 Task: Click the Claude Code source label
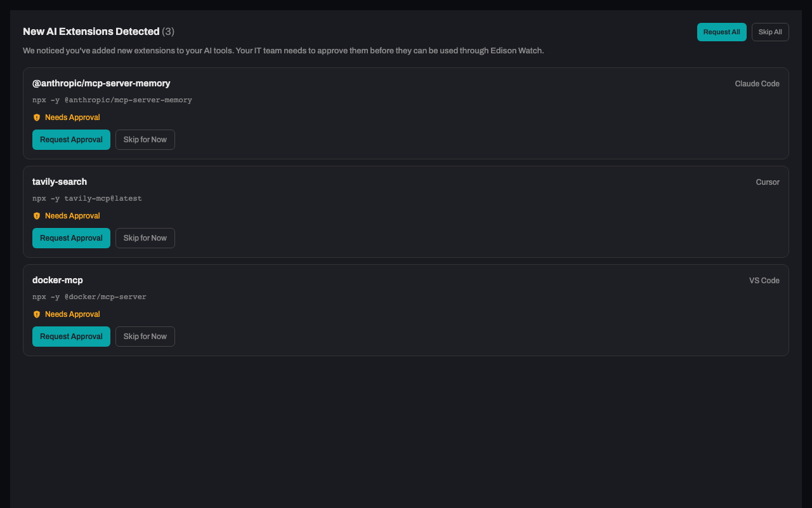point(757,83)
